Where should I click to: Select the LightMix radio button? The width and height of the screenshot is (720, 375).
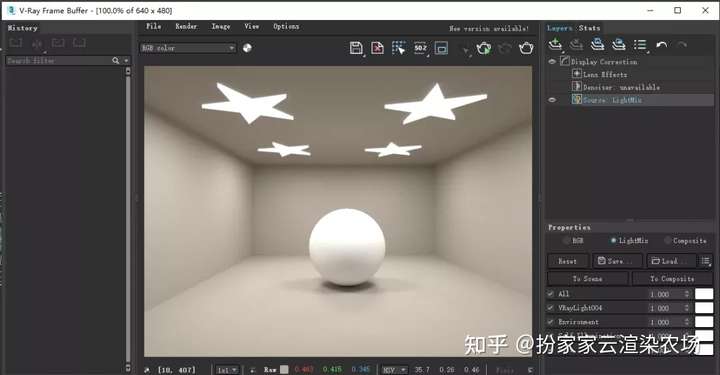[613, 240]
